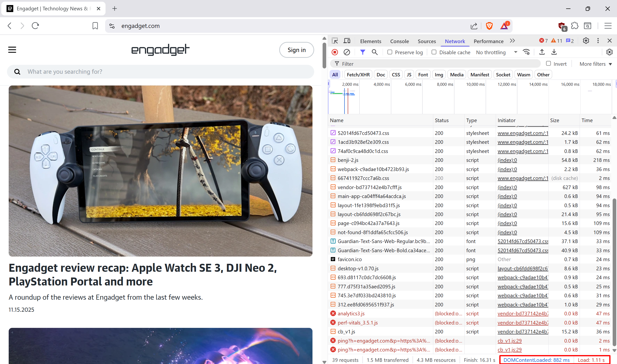Open initiator link for benji-2.js

coord(507,160)
